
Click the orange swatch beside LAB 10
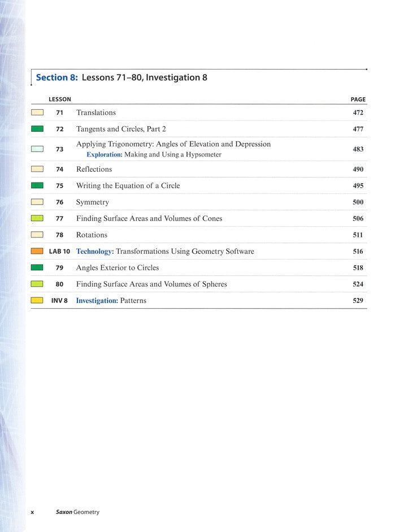pos(37,251)
